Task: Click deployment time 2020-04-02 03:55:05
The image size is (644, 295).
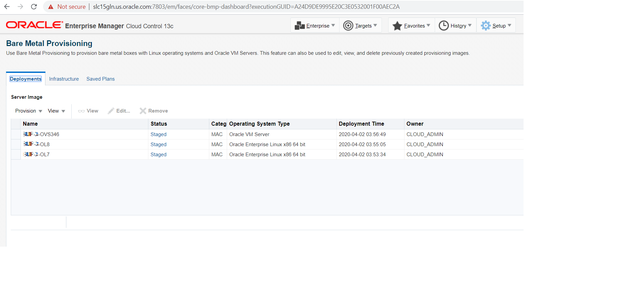Action: click(362, 144)
